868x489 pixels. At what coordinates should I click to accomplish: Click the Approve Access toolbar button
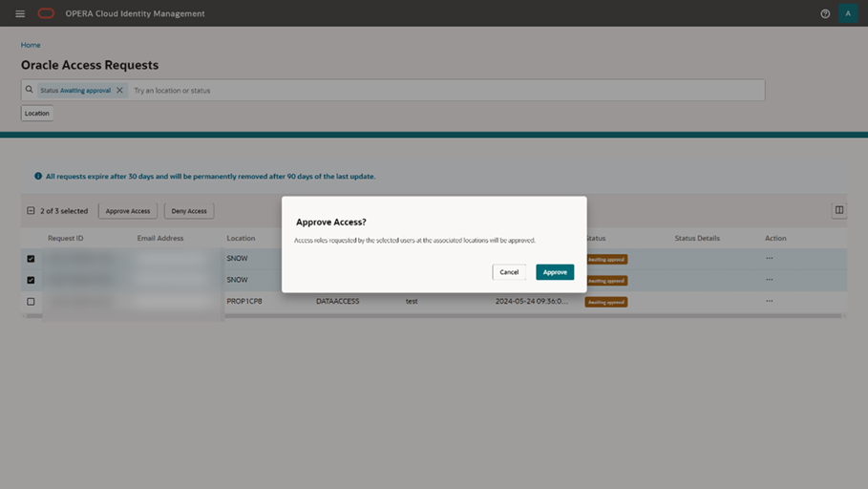[x=128, y=211]
